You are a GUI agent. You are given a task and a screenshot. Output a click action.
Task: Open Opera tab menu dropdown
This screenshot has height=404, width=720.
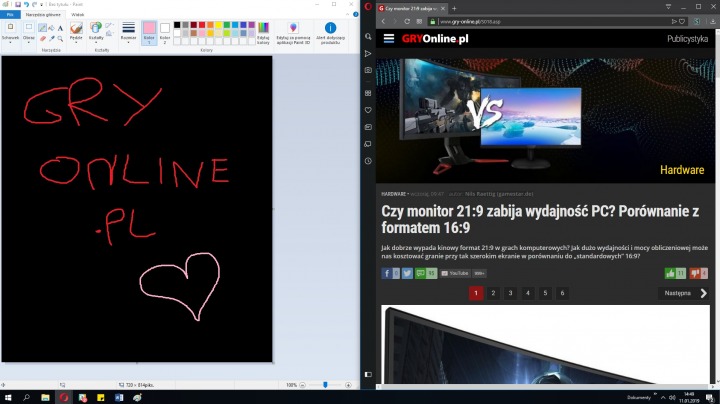click(x=669, y=7)
